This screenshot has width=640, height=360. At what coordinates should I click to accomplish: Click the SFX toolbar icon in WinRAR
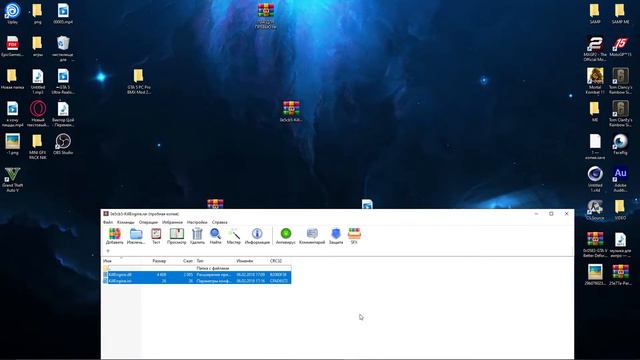tap(354, 236)
